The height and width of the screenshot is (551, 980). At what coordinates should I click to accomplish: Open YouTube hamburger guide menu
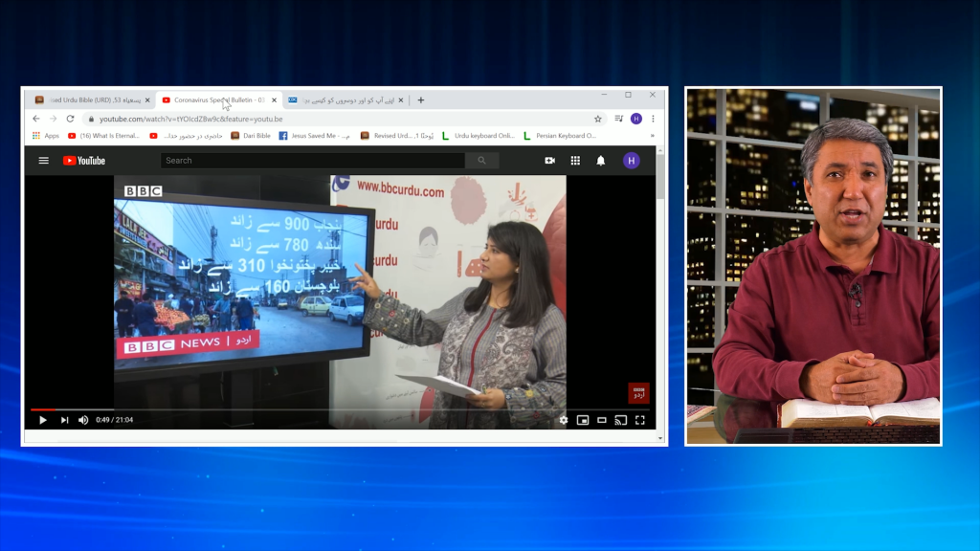point(43,161)
